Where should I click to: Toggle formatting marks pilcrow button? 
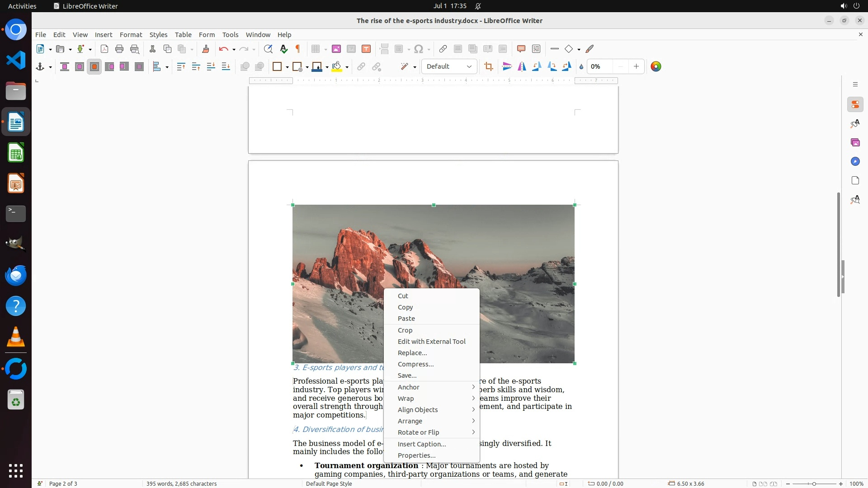click(x=298, y=49)
